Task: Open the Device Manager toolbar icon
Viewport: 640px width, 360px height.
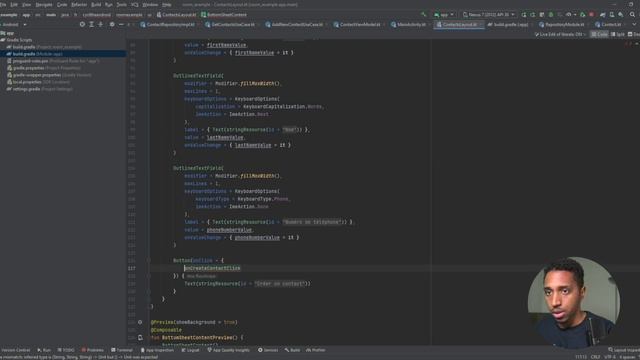Action: coord(612,15)
